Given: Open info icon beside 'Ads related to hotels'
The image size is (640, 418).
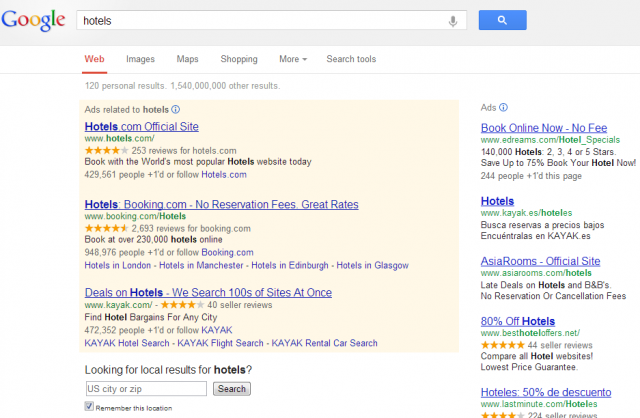Looking at the screenshot, I should 176,109.
